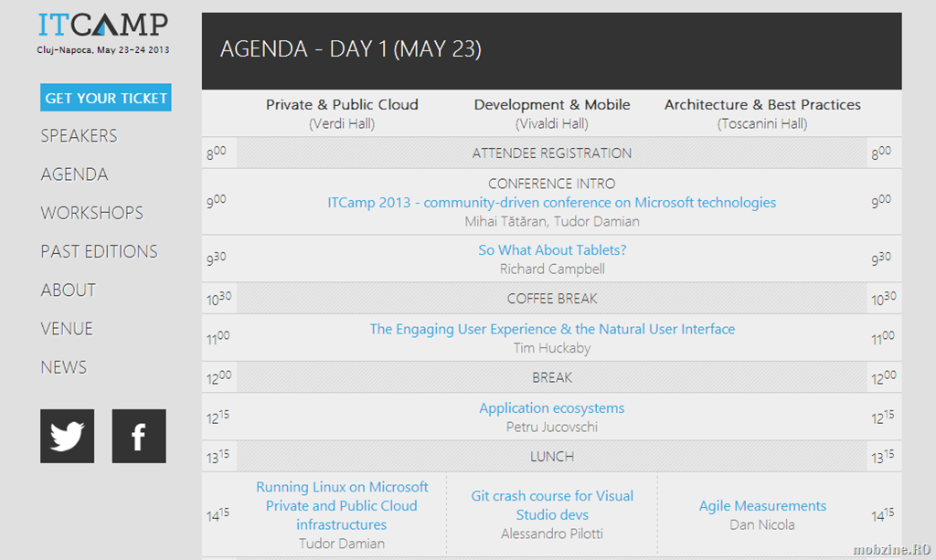936x560 pixels.
Task: Go to the Agenda page
Action: coord(74,174)
